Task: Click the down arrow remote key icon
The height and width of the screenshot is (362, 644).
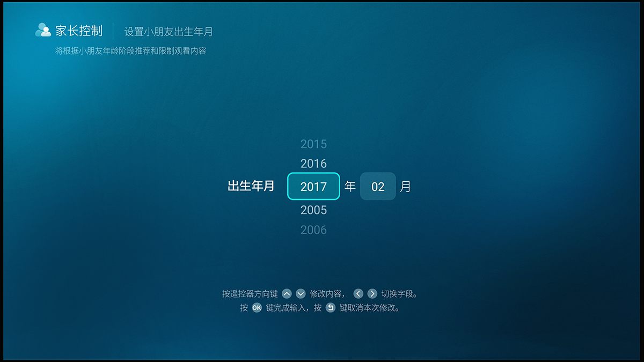Action: click(x=301, y=293)
